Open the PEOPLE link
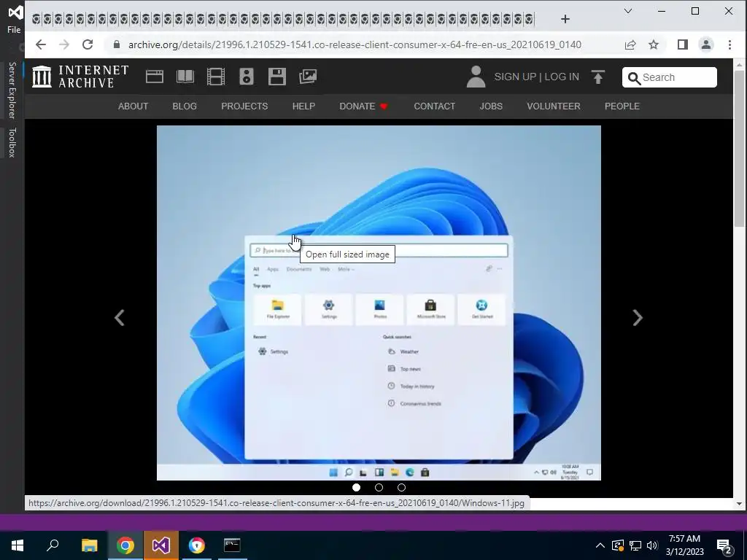The height and width of the screenshot is (560, 747). (x=622, y=106)
